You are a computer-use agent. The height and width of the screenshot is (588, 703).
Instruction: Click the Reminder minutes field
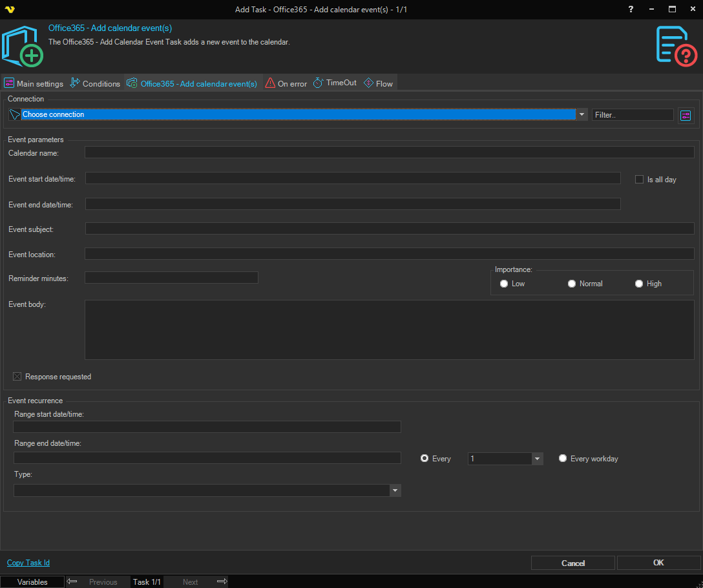171,278
